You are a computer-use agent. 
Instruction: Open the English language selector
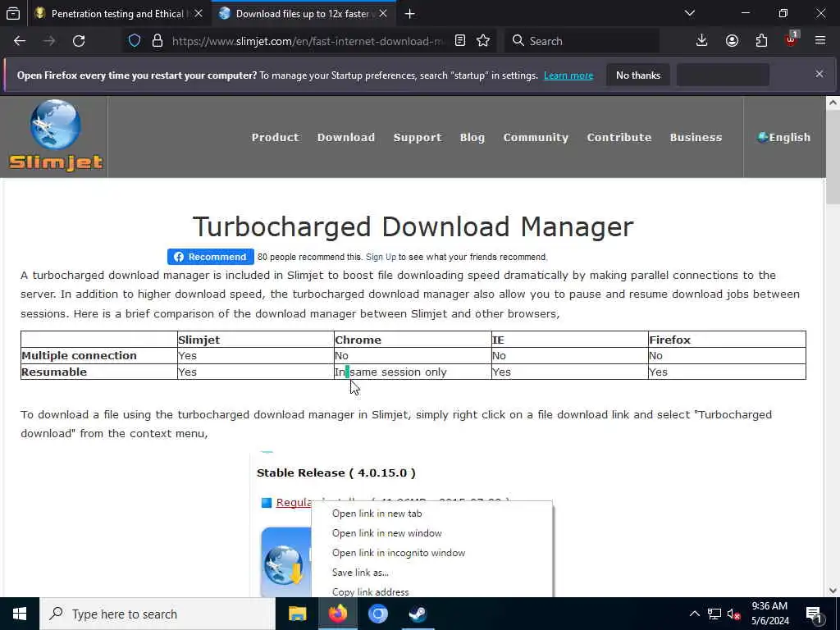[x=783, y=137]
